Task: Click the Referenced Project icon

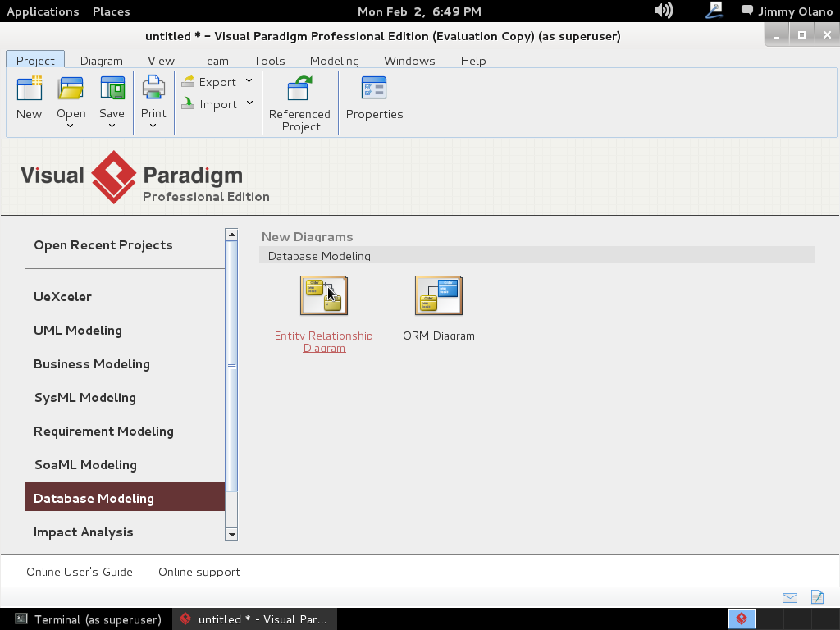Action: [299, 89]
